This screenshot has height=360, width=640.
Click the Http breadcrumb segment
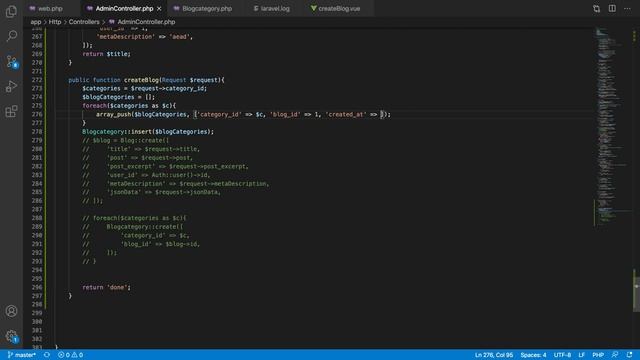[x=55, y=22]
